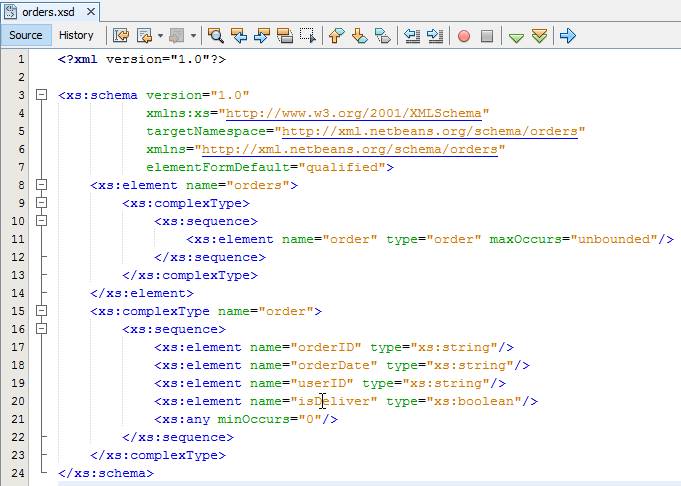The height and width of the screenshot is (486, 681).
Task: Stop macro recording square icon
Action: pyautogui.click(x=487, y=36)
